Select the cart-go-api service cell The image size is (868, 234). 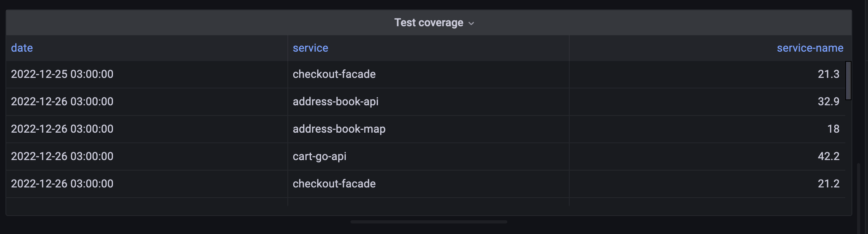[x=320, y=156]
